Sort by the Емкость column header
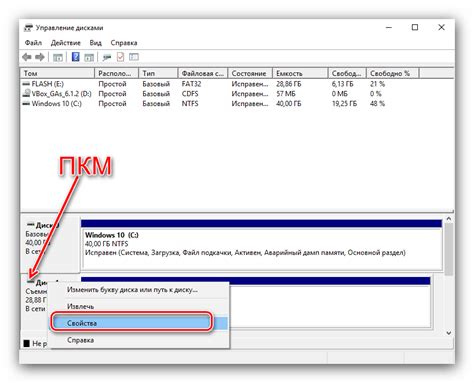 [x=300, y=73]
